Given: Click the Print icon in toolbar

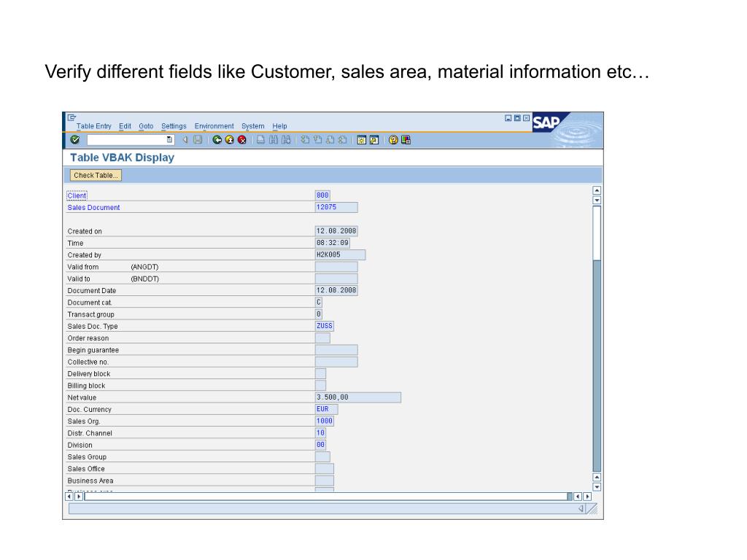Looking at the screenshot, I should [260, 139].
